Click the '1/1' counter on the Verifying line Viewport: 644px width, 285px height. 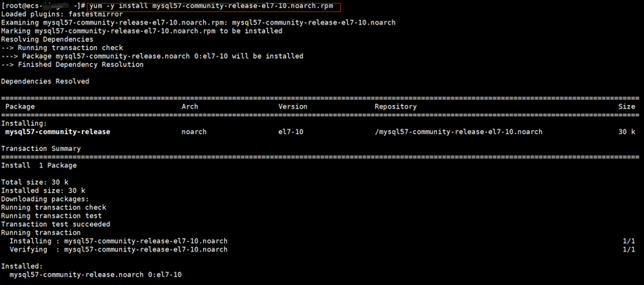(629, 249)
